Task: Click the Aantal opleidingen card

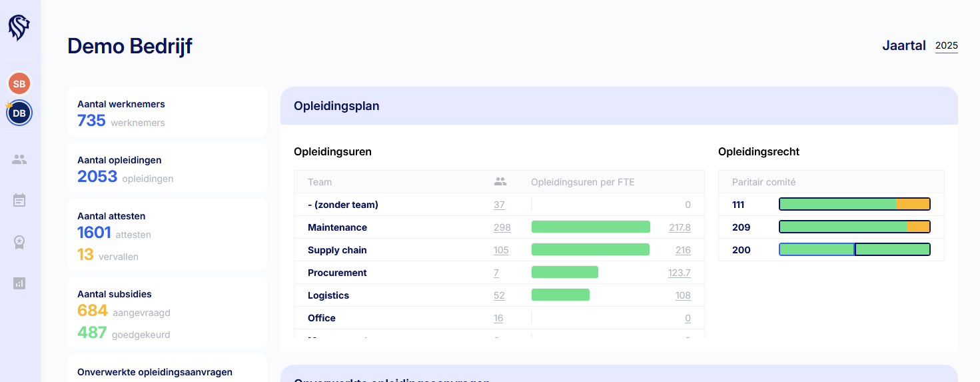Action: 167,168
